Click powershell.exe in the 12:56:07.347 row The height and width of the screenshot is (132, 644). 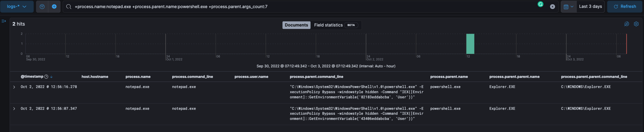tap(445, 108)
